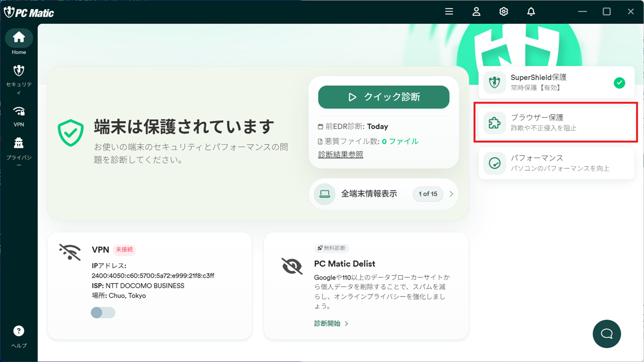Maximize the PC Matic window

(607, 12)
